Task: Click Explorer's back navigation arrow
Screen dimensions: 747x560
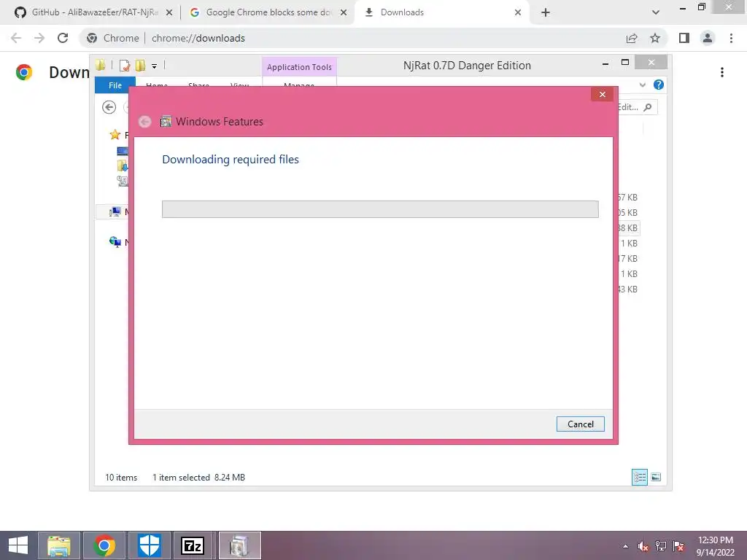Action: point(109,107)
